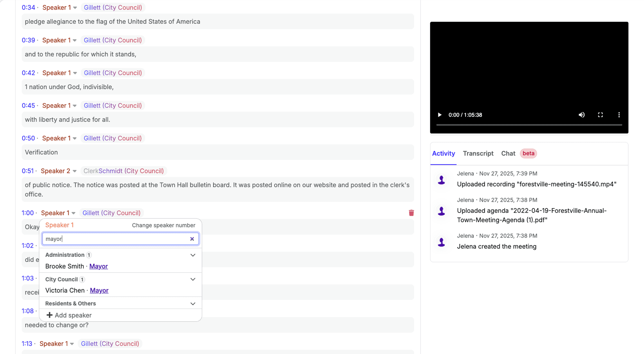Click plus icon to add speaker
644x354 pixels.
pyautogui.click(x=49, y=315)
